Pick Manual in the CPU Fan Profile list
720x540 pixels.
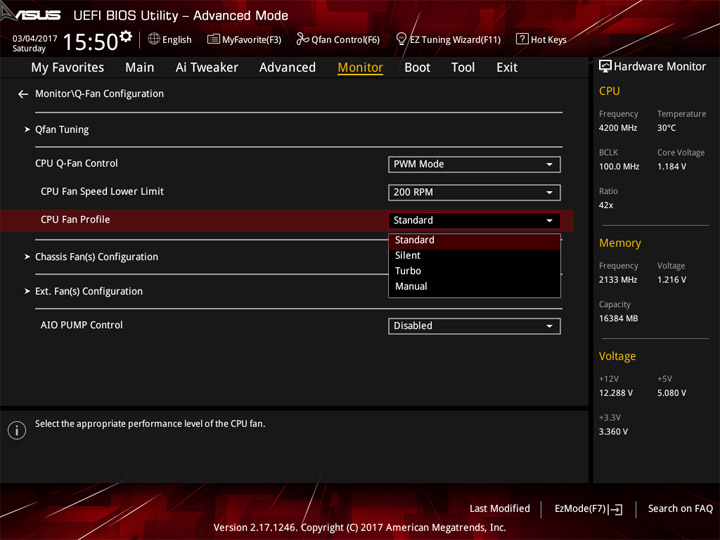pos(411,287)
